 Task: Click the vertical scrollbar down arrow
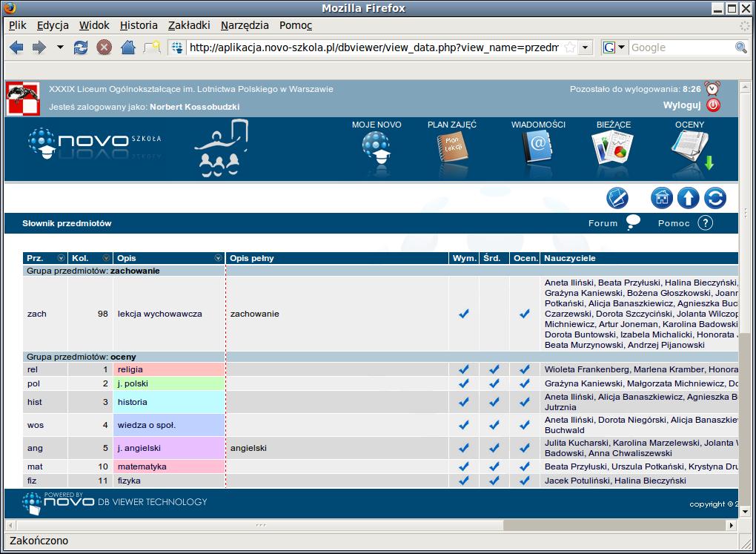pyautogui.click(x=746, y=512)
